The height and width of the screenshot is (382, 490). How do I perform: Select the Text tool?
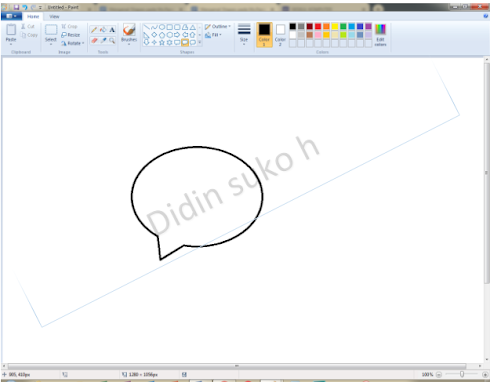click(112, 30)
